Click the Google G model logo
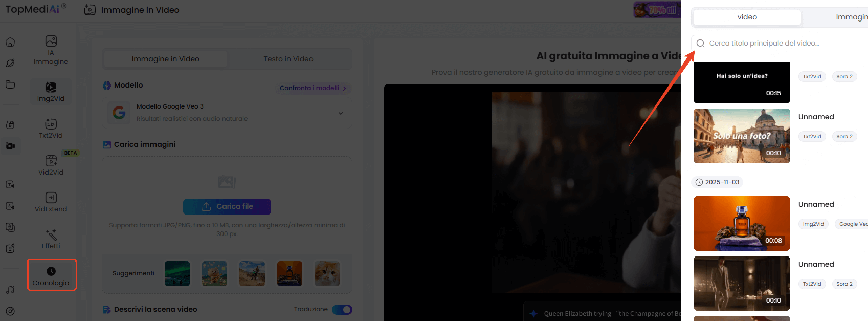 click(119, 113)
